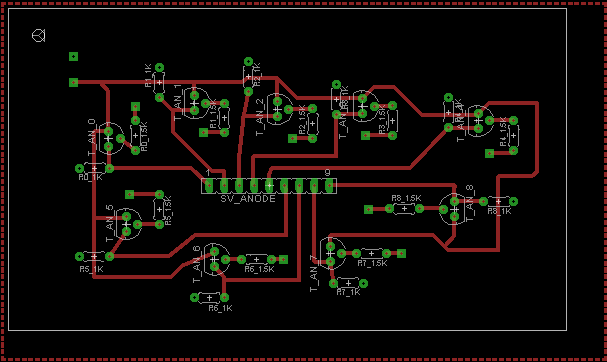
Task: Select the unconnected square pad at top left
Action: [x=74, y=57]
